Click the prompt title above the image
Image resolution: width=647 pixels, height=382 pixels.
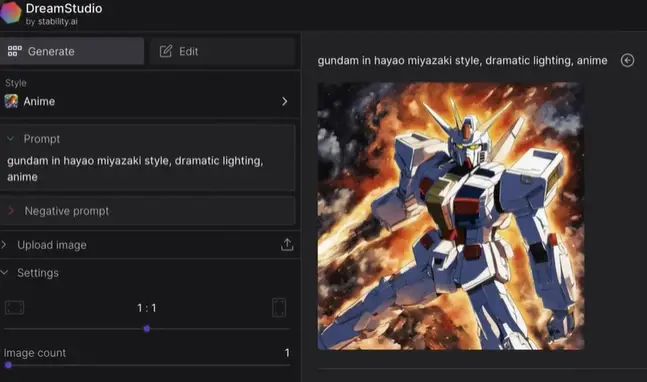pos(462,61)
